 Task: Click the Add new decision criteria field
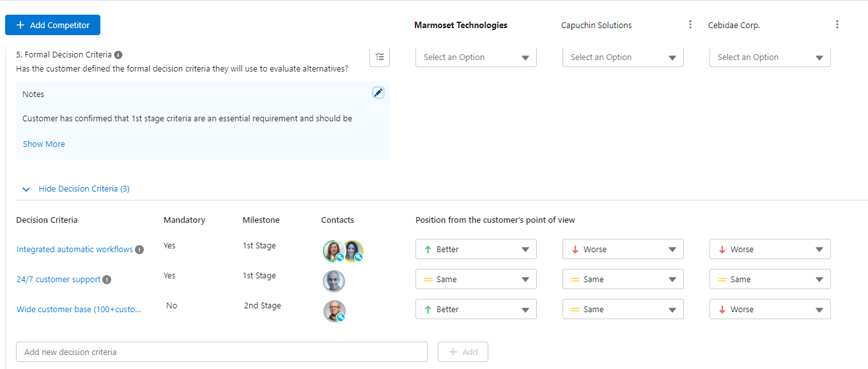[x=221, y=352]
